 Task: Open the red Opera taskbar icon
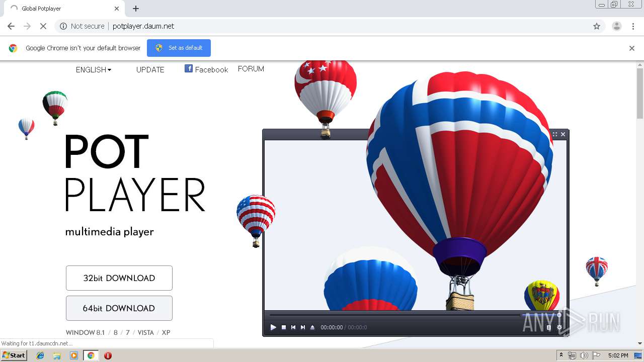(108, 355)
